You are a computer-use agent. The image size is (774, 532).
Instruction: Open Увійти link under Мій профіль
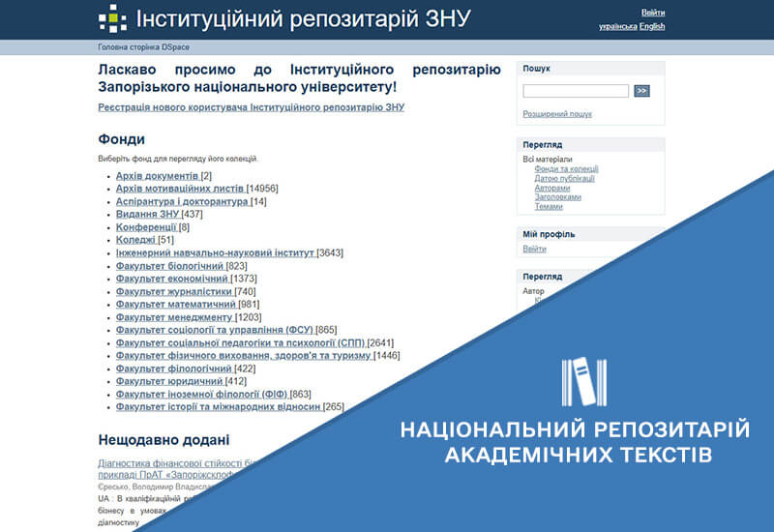click(x=534, y=249)
